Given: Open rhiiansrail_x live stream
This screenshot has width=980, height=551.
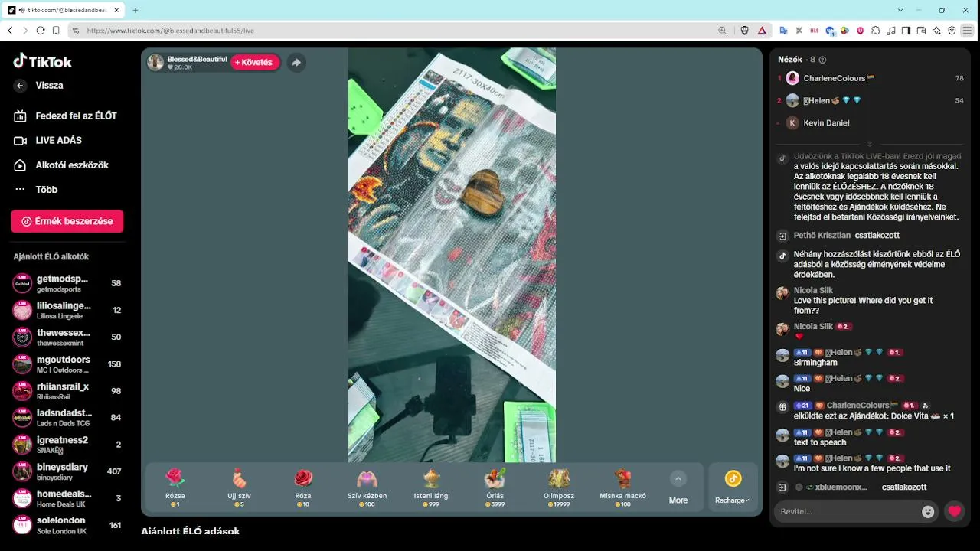Looking at the screenshot, I should 67,391.
